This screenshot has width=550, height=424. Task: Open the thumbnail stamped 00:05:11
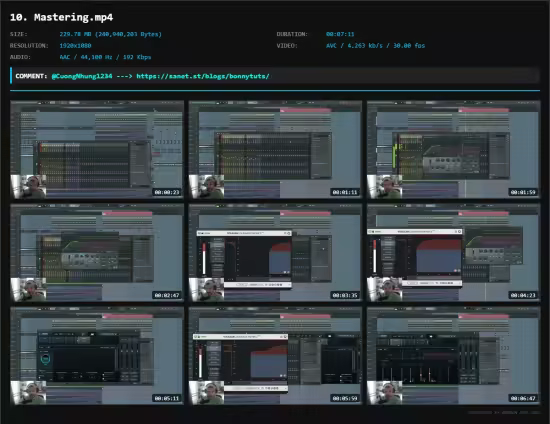(x=97, y=356)
